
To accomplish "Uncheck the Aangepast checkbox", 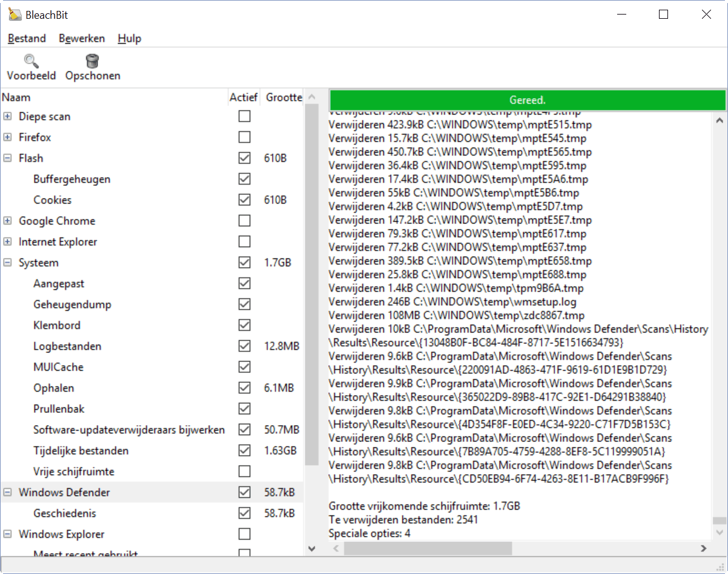I will [244, 283].
